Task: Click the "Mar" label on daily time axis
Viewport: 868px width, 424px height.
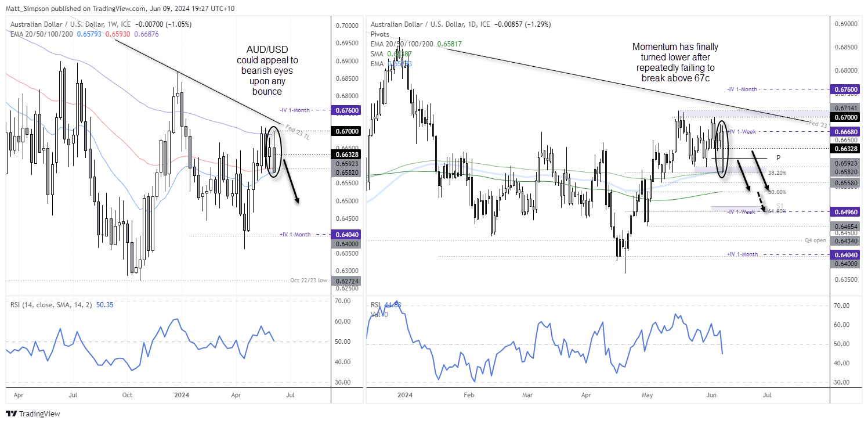Action: pos(527,394)
